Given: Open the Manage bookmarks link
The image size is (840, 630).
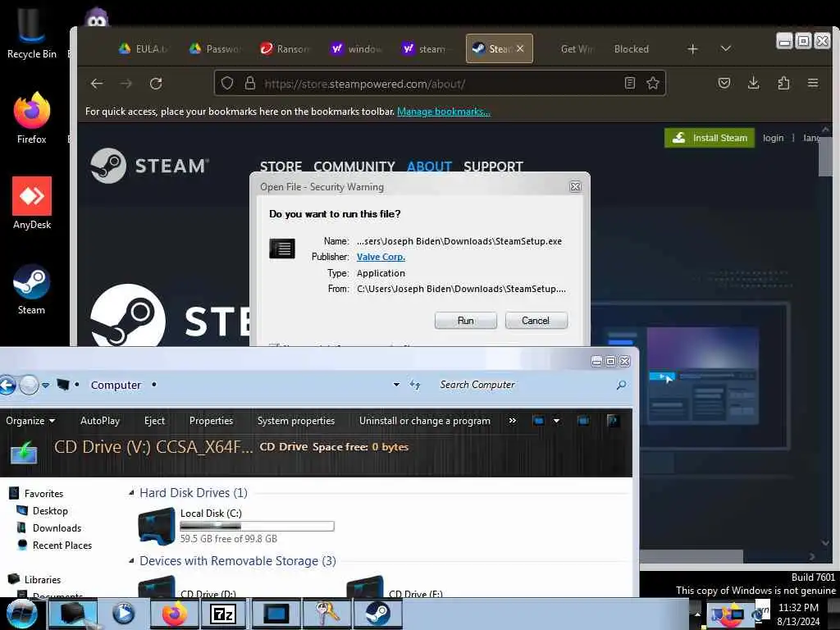Looking at the screenshot, I should point(444,112).
